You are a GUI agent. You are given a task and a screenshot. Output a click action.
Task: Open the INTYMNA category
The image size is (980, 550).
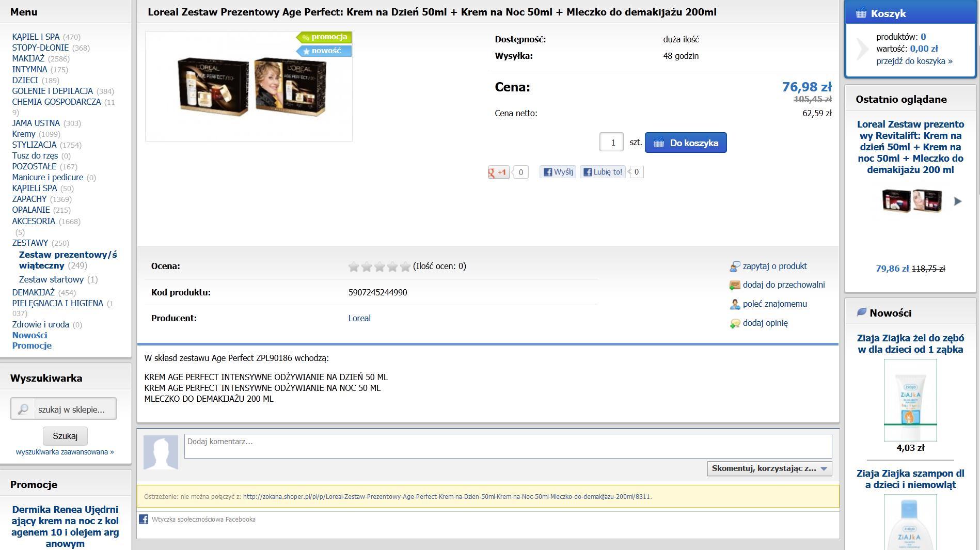pos(29,69)
